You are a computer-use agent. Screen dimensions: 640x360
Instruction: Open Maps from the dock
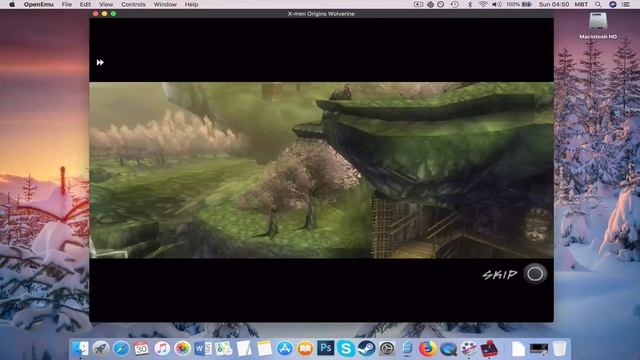[x=223, y=349]
